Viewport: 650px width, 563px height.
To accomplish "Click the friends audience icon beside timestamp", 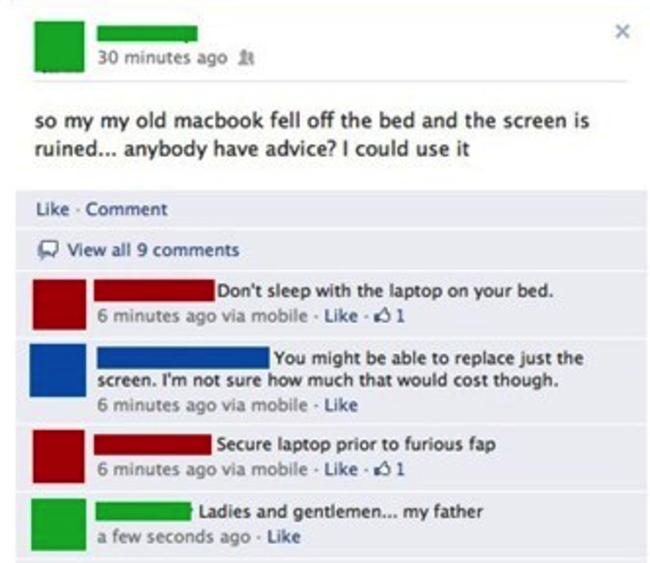I will [245, 58].
